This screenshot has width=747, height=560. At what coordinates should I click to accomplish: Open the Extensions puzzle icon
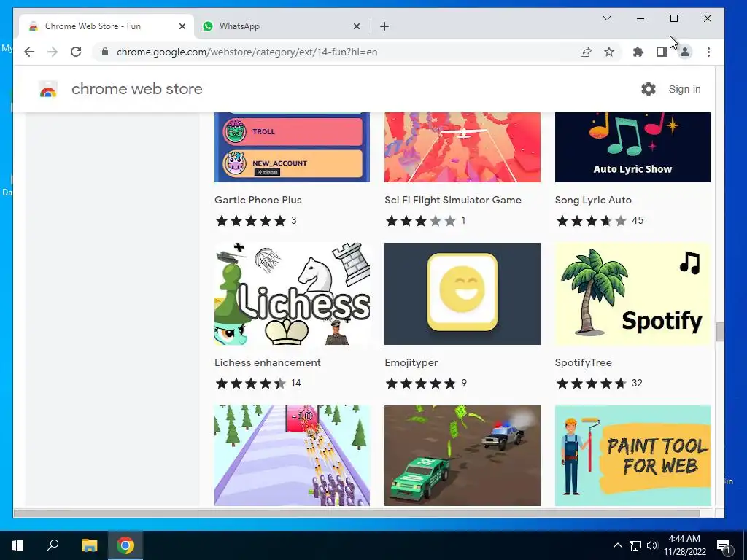click(638, 52)
